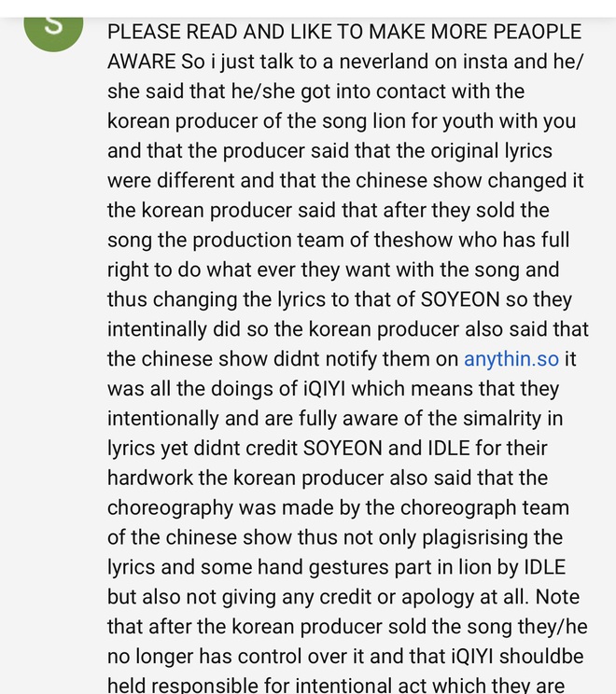616x694 pixels.
Task: Click the line starting 'song the production team'
Action: 339,241
